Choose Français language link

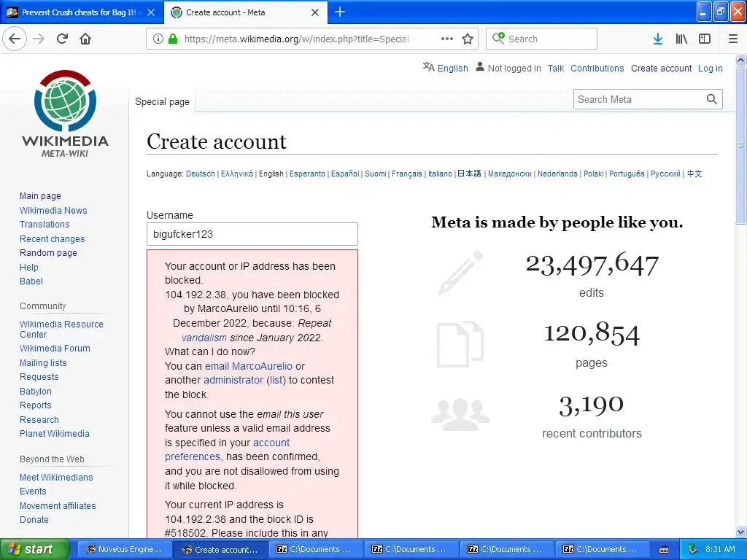pos(407,174)
